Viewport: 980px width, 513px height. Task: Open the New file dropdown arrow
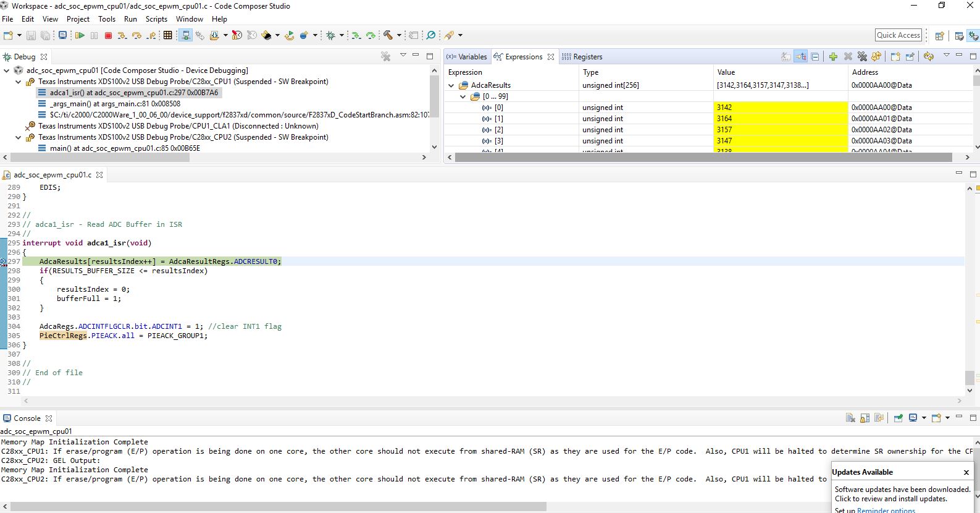(19, 35)
